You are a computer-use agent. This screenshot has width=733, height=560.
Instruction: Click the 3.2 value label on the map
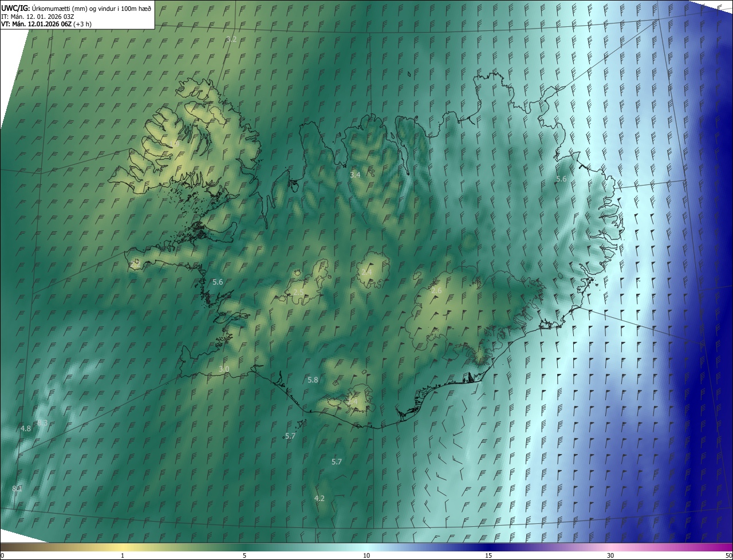[x=231, y=40]
